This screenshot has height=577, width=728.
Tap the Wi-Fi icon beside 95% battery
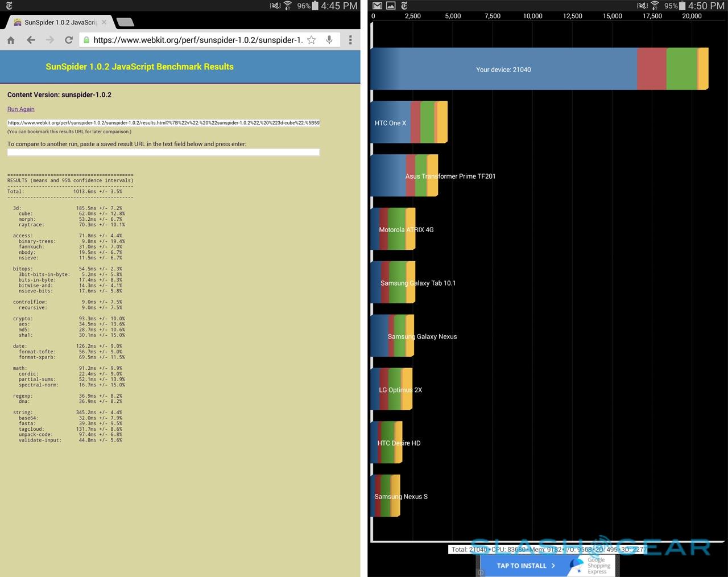655,6
